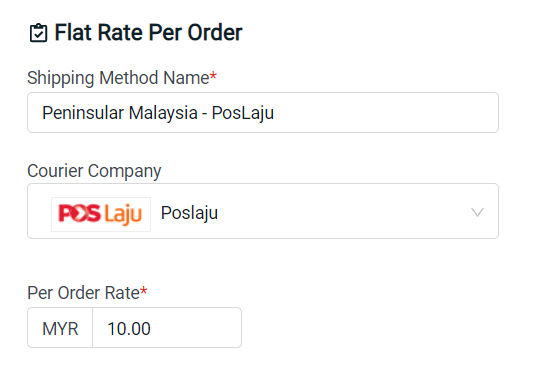Select the Poslaju text in courier selector
Screen dimensions: 556x372
189,213
